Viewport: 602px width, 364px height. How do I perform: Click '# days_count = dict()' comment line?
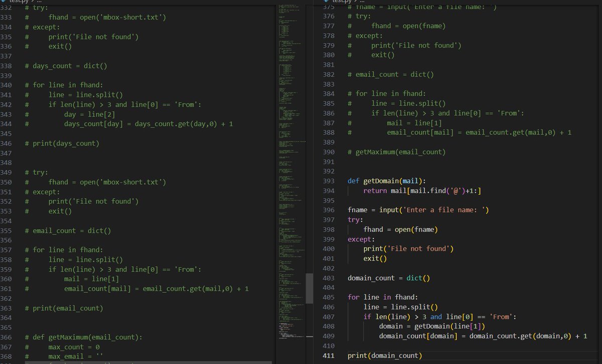coord(66,66)
